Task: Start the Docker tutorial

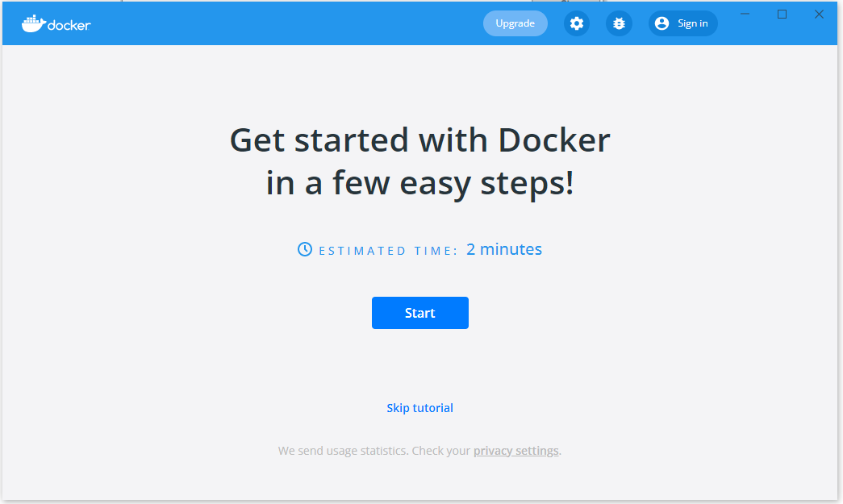Action: coord(420,313)
